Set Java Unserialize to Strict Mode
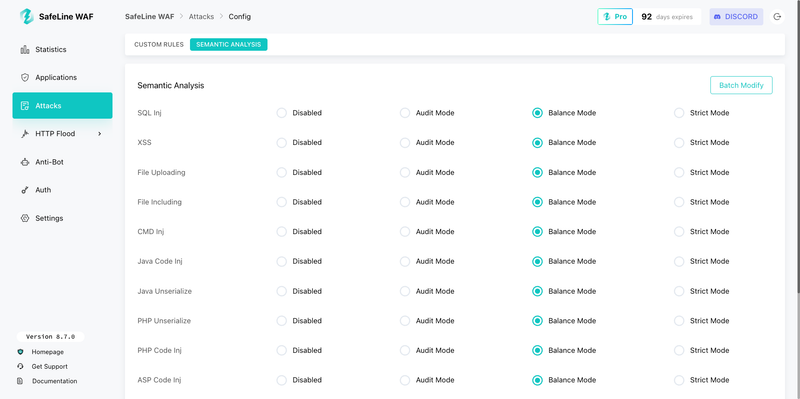Image resolution: width=800 pixels, height=399 pixels. coord(679,291)
